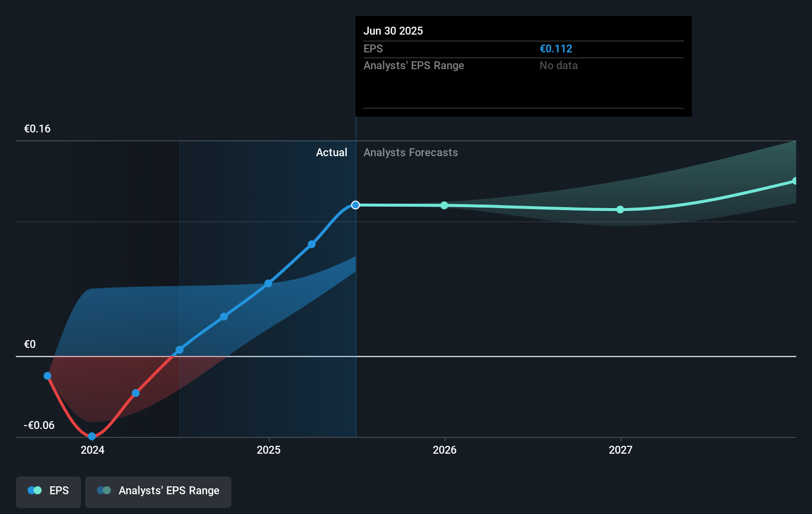Image resolution: width=812 pixels, height=514 pixels.
Task: Switch to the Analysts Forecasts section
Action: [x=410, y=152]
